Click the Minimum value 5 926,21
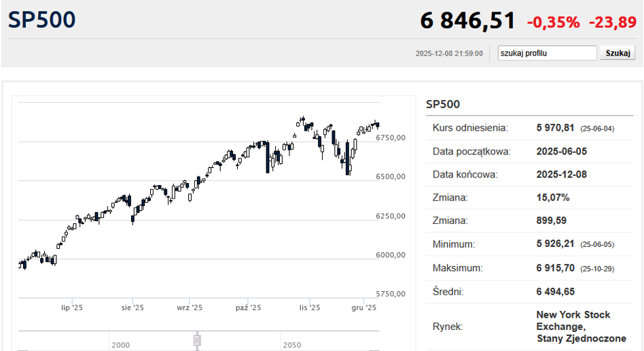Viewport: 644px width, 351px height. [x=556, y=244]
